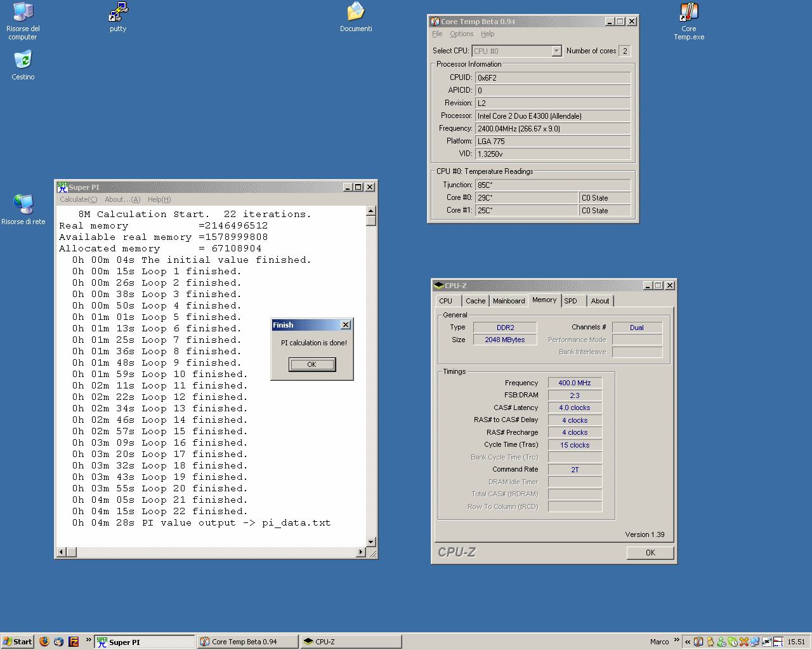Viewport: 812px width, 650px height.
Task: Click the Super PI window title icon
Action: point(62,187)
